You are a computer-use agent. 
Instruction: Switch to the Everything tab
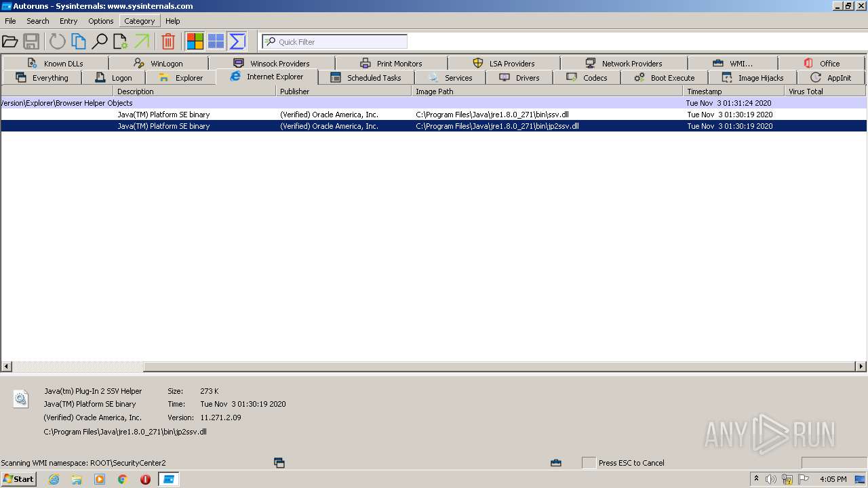click(x=41, y=77)
